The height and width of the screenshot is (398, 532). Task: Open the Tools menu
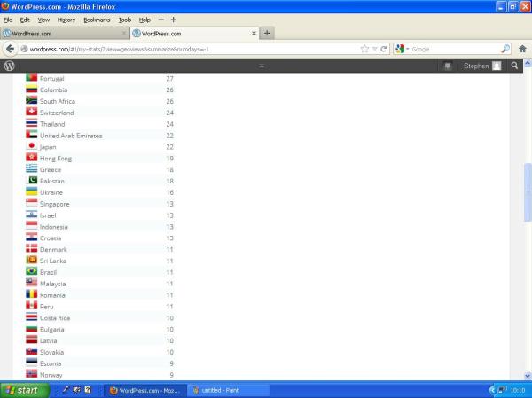coord(125,20)
